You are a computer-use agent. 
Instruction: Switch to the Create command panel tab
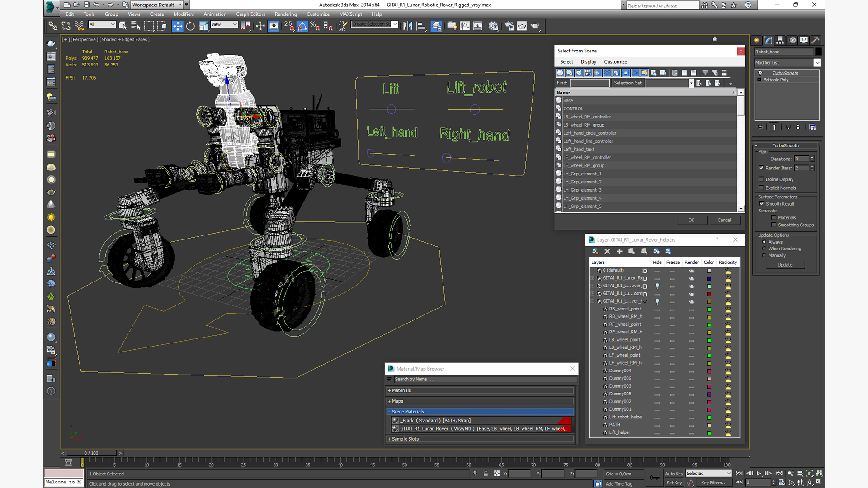(756, 40)
